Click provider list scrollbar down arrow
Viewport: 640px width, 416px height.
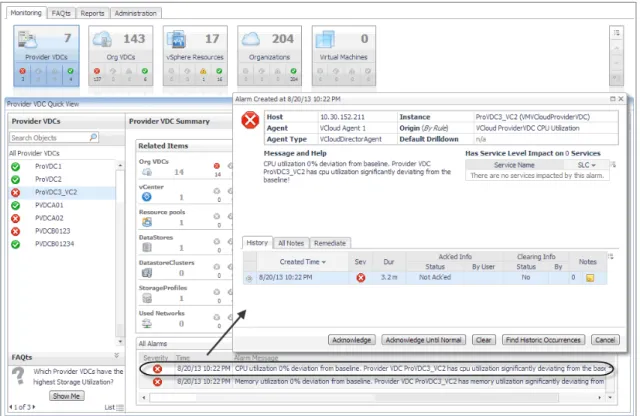[120, 341]
